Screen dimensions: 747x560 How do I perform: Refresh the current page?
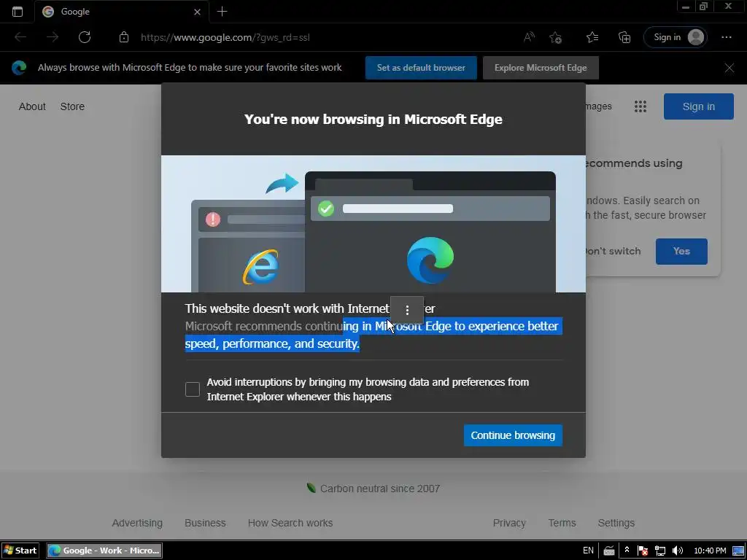pos(85,37)
